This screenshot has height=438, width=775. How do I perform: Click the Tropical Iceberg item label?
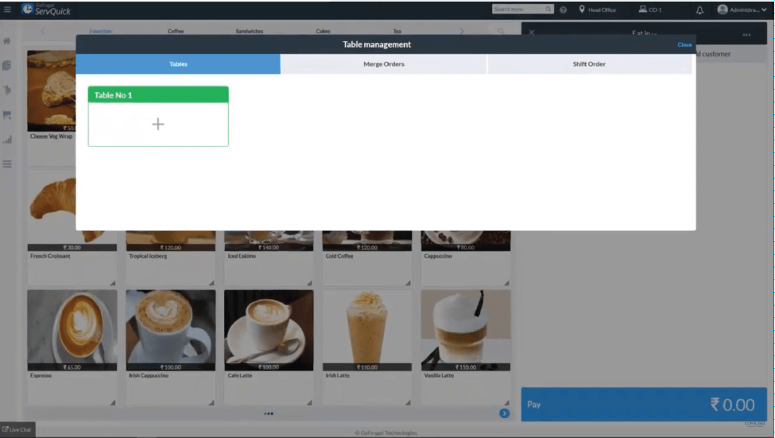pos(148,256)
